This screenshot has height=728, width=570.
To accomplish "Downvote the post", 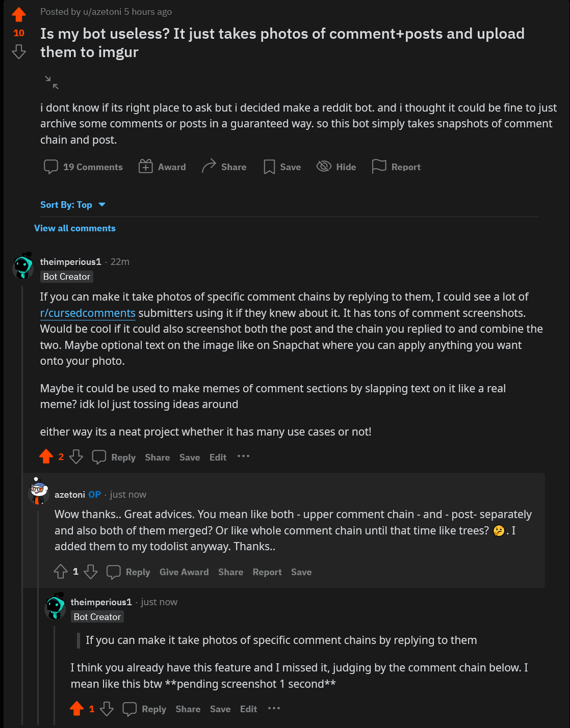I will tap(18, 51).
